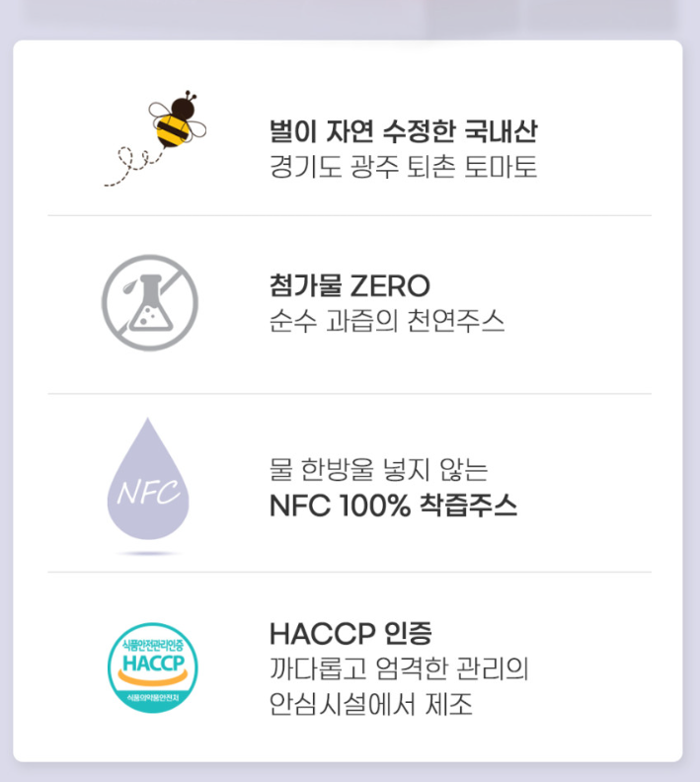Click the no-additives flask prohibition icon
Viewport: 700px width, 782px height.
150,303
